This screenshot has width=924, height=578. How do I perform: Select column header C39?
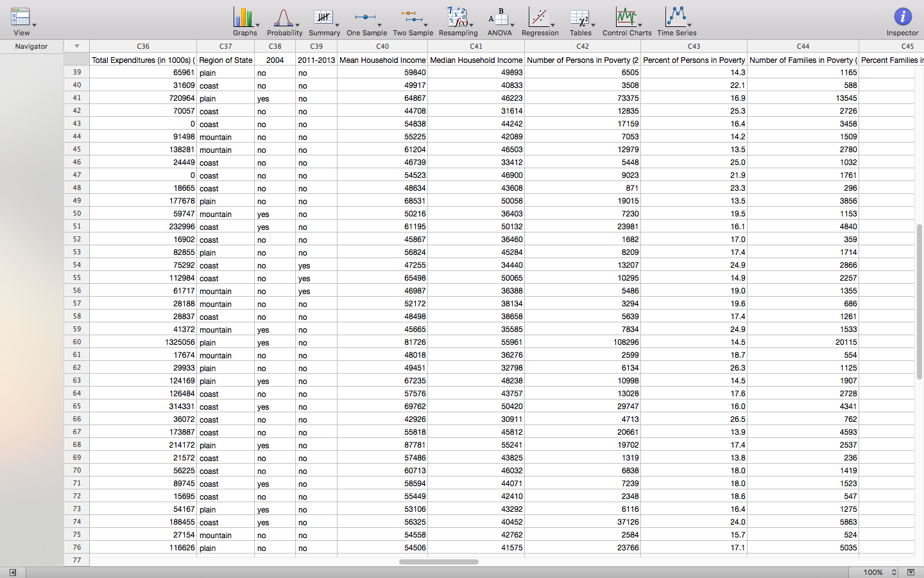tap(316, 46)
